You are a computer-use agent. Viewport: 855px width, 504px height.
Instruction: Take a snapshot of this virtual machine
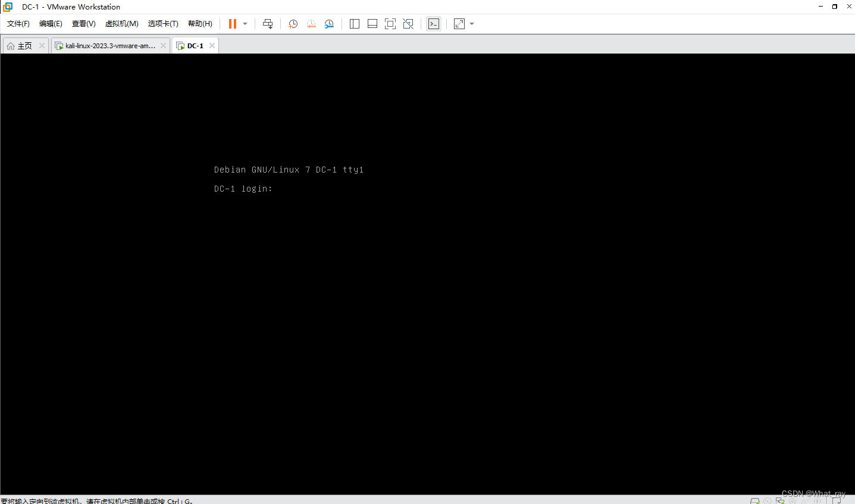293,24
